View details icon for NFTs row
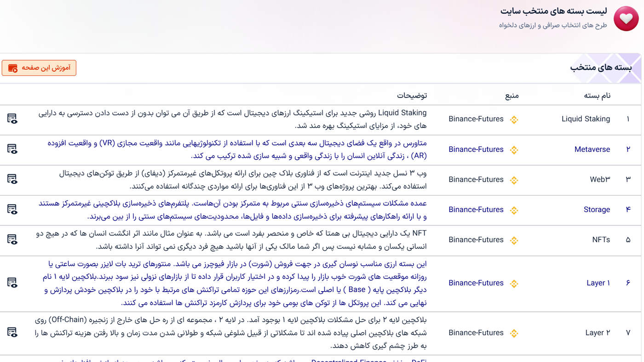The width and height of the screenshot is (644, 362). [12, 240]
